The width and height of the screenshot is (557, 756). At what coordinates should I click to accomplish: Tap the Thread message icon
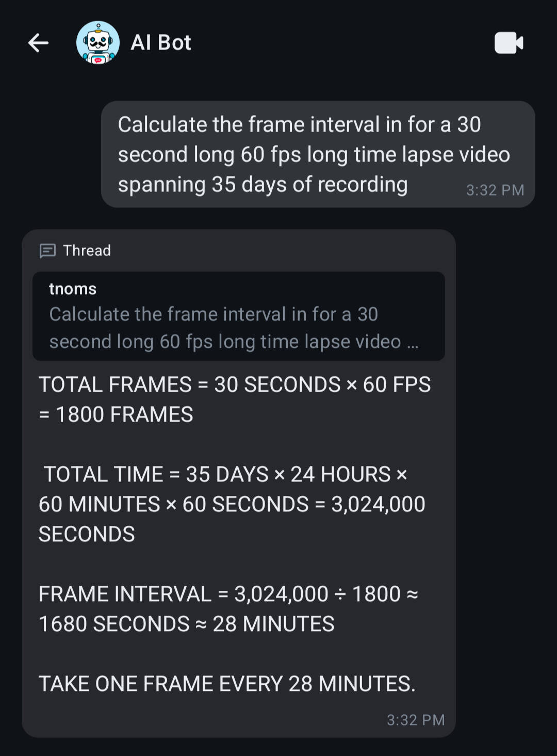click(x=47, y=251)
